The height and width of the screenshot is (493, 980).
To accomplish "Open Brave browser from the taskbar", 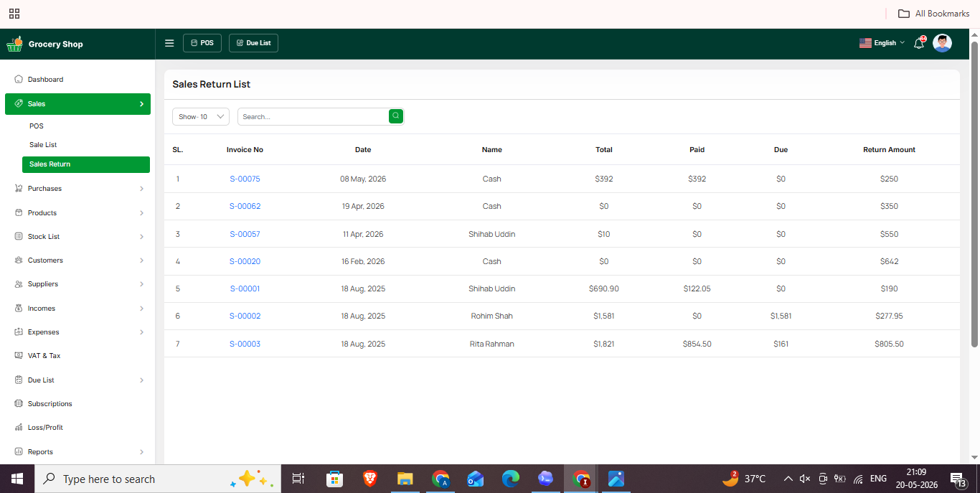I will tap(370, 479).
